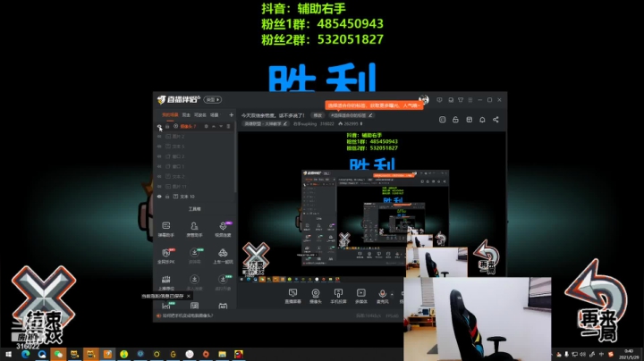The height and width of the screenshot is (361, 644).
Task: Add 摄像头 camera source
Action: coord(316,296)
